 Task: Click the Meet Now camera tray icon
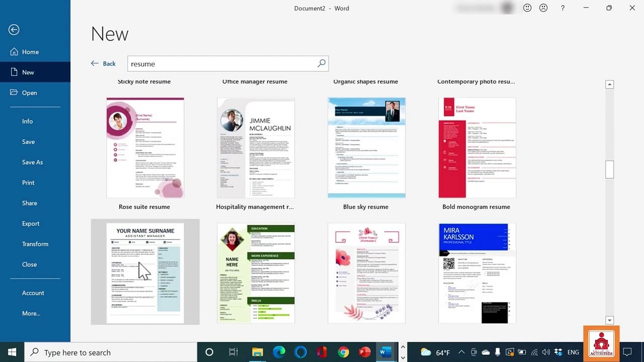tap(474, 352)
